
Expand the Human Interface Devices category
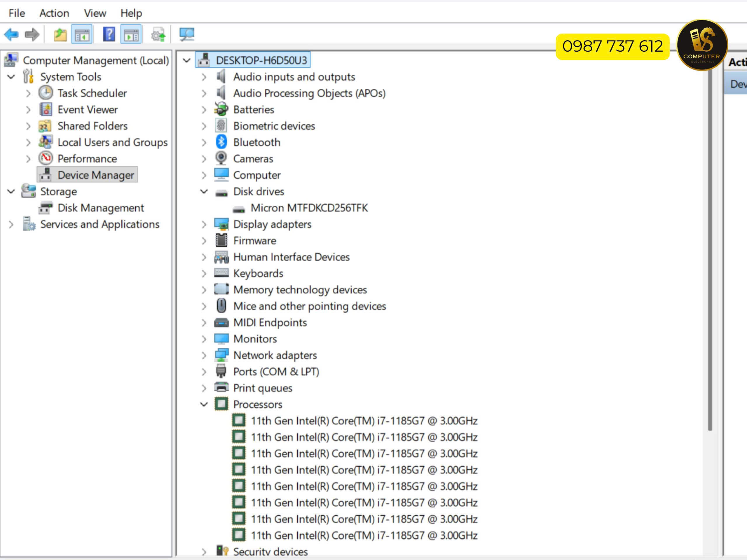tap(204, 257)
